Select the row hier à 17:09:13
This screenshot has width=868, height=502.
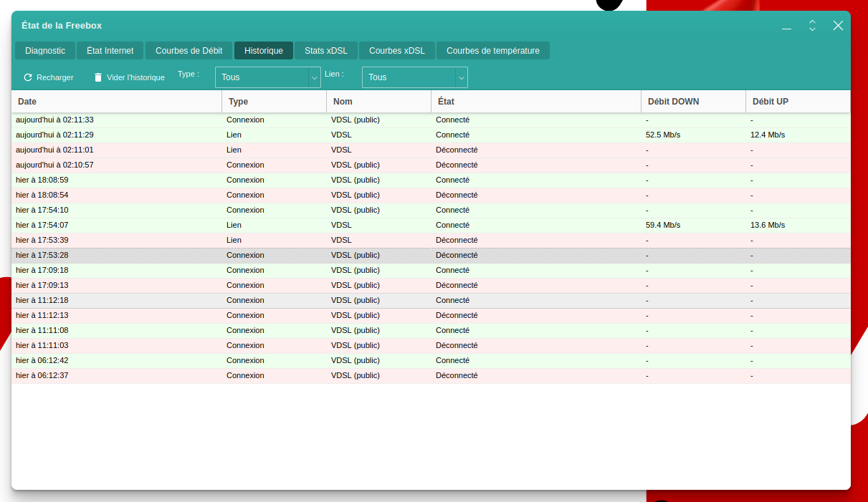click(x=431, y=285)
